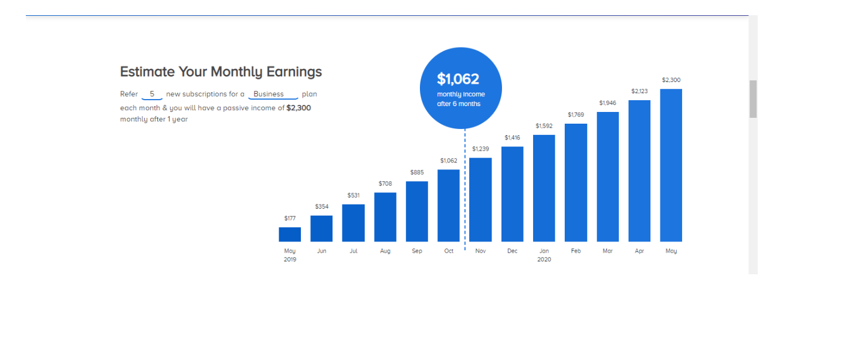Click the Sep bar showing $885

point(417,211)
